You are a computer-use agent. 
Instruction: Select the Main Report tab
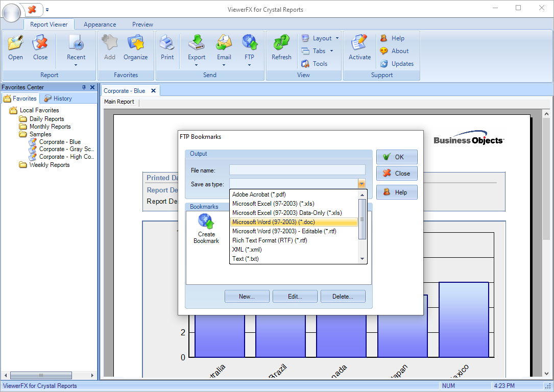(119, 102)
